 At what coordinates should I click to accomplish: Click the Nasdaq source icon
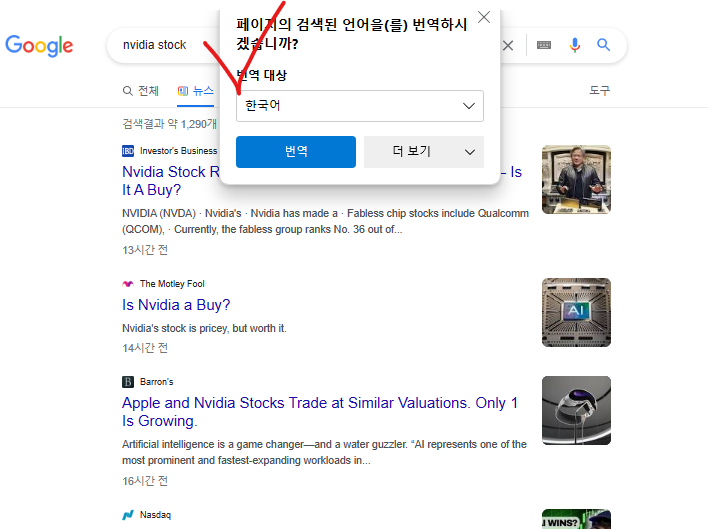[x=128, y=515]
